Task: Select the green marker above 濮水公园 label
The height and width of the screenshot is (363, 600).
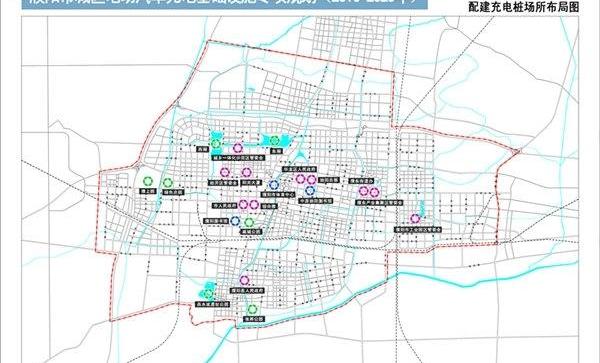Action: click(x=252, y=309)
